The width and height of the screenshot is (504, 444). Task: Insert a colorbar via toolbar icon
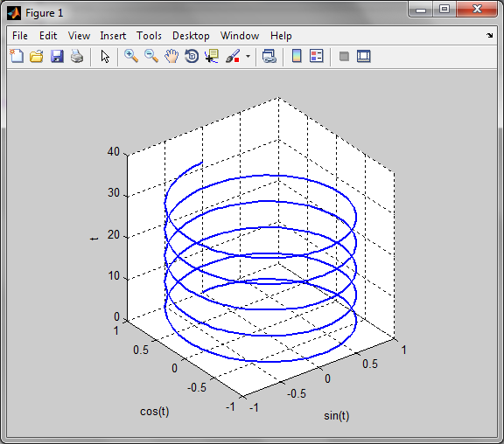point(297,56)
